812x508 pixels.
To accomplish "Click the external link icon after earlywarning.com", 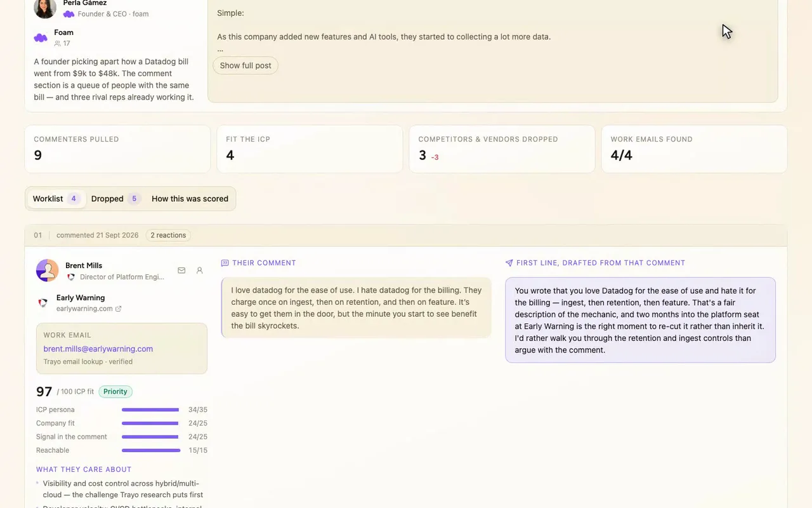I will [x=119, y=309].
